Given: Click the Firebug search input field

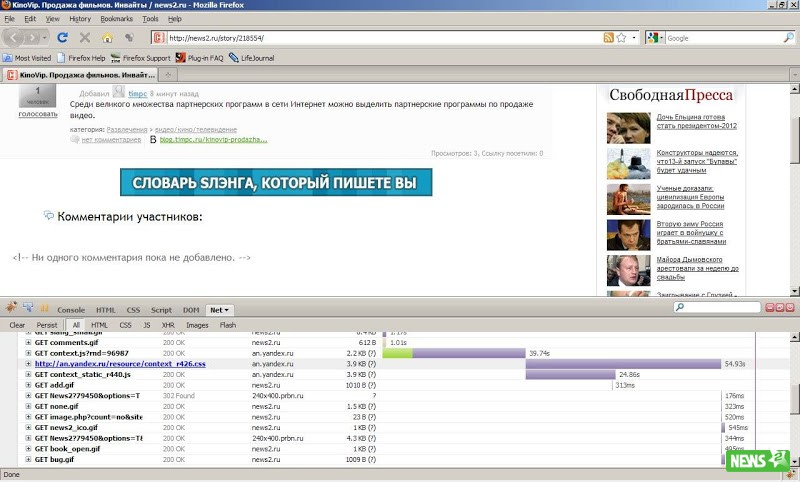Looking at the screenshot, I should click(722, 307).
